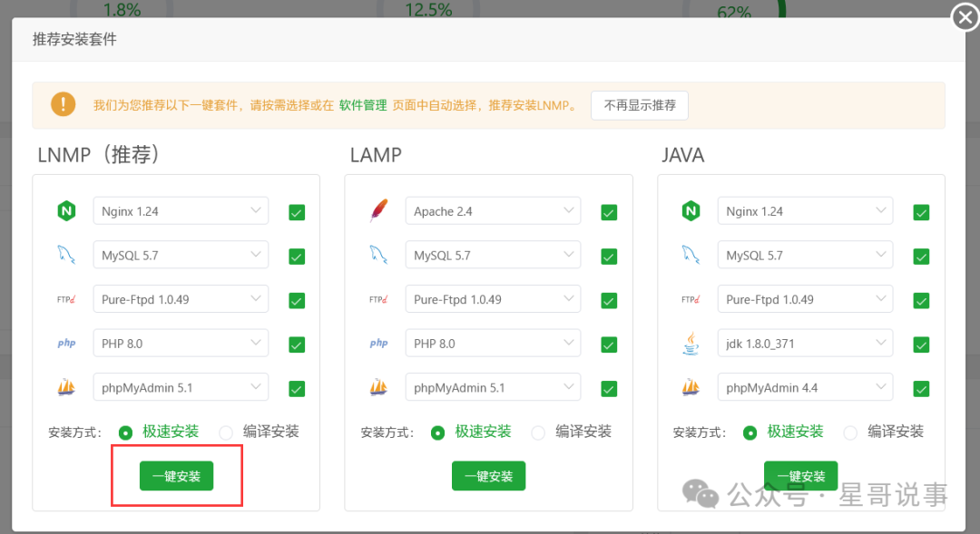
Task: Open Nginx 1.24 version dropdown in JAVA
Action: [x=805, y=211]
